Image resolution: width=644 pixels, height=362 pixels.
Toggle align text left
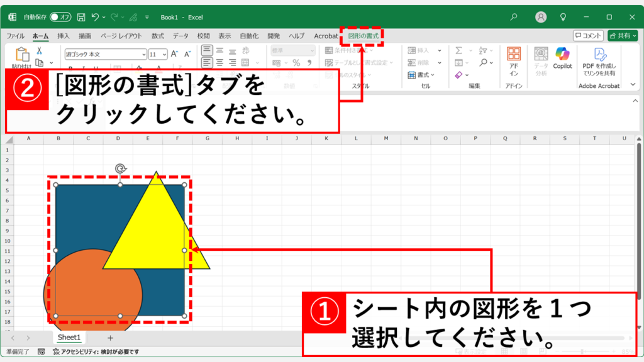point(207,63)
